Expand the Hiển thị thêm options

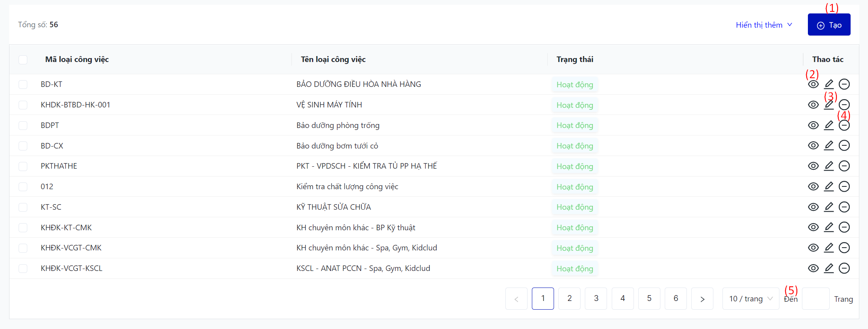point(764,25)
